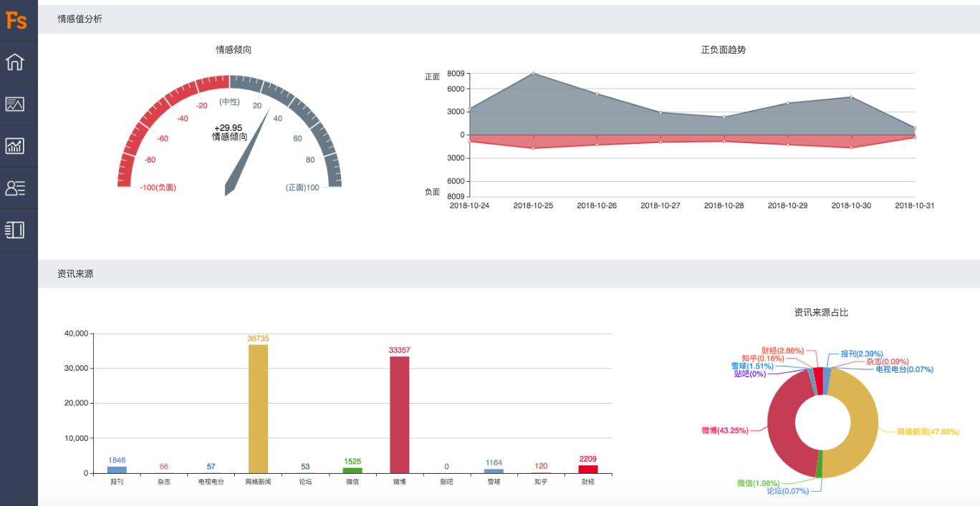Click the 杂志 x-axis category label

[164, 482]
